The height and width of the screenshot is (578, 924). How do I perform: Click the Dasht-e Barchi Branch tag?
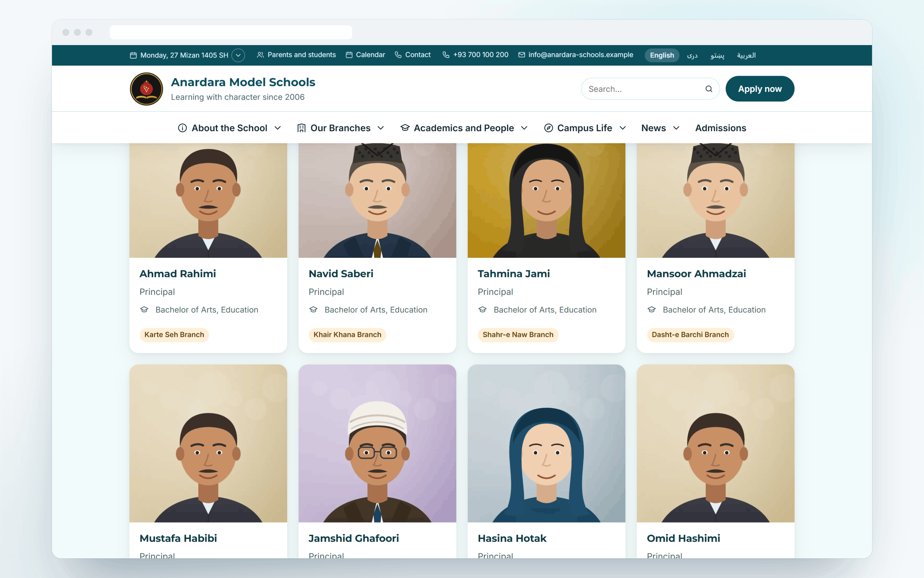(x=690, y=335)
